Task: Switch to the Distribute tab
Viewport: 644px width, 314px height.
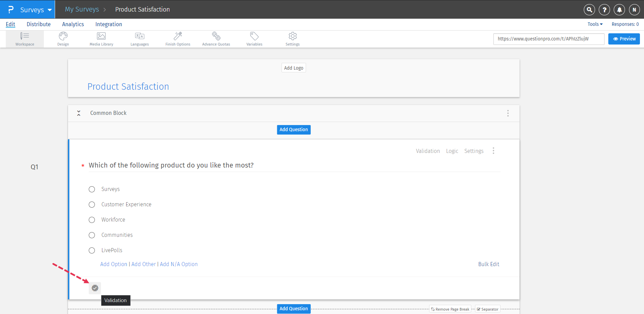Action: [39, 24]
